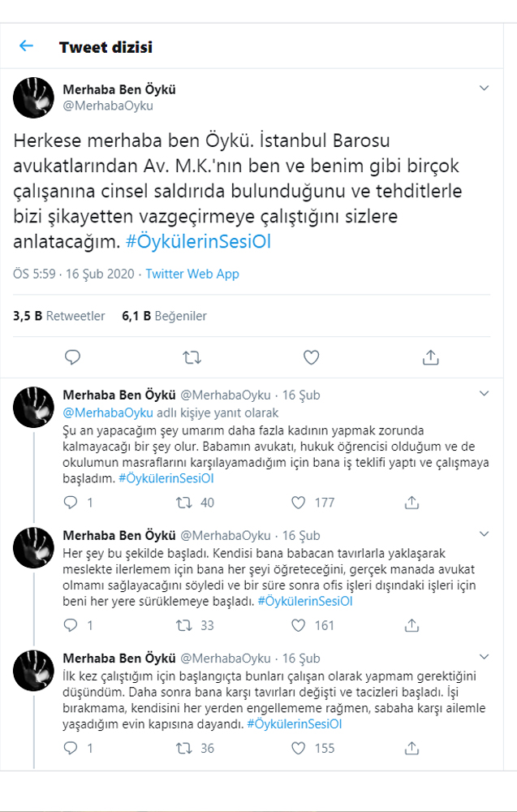Open options menu for reply "Her şey bu şekilde"
Screen dimensions: 517x812
(484, 534)
